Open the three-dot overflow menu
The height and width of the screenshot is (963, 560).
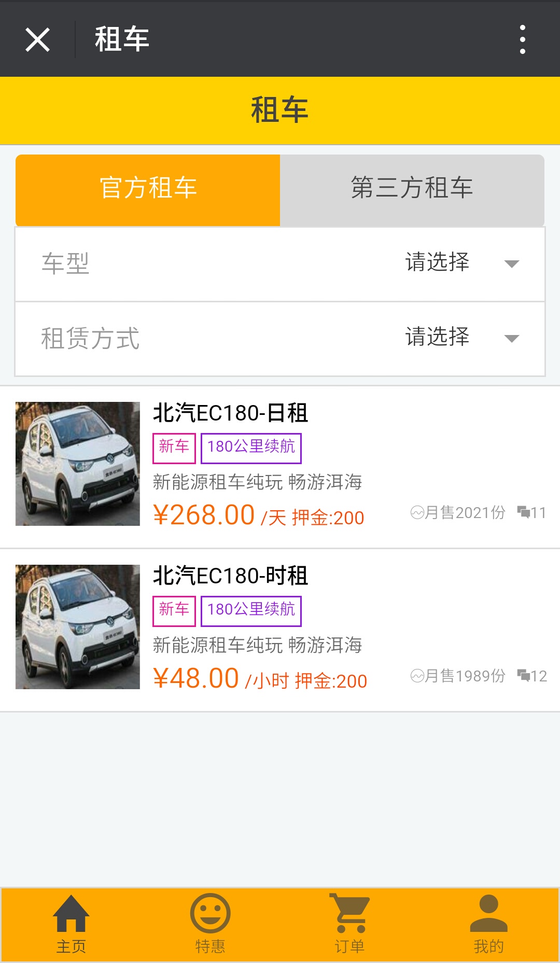[522, 40]
